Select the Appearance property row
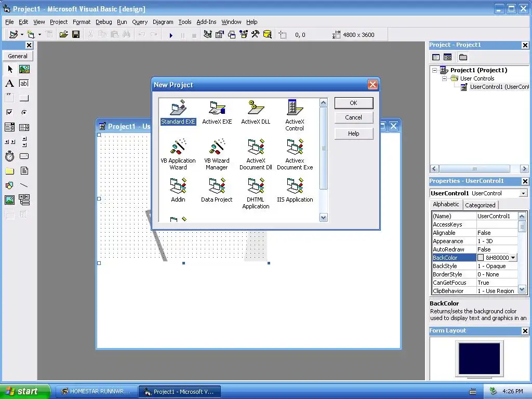532x399 pixels. (x=475, y=241)
